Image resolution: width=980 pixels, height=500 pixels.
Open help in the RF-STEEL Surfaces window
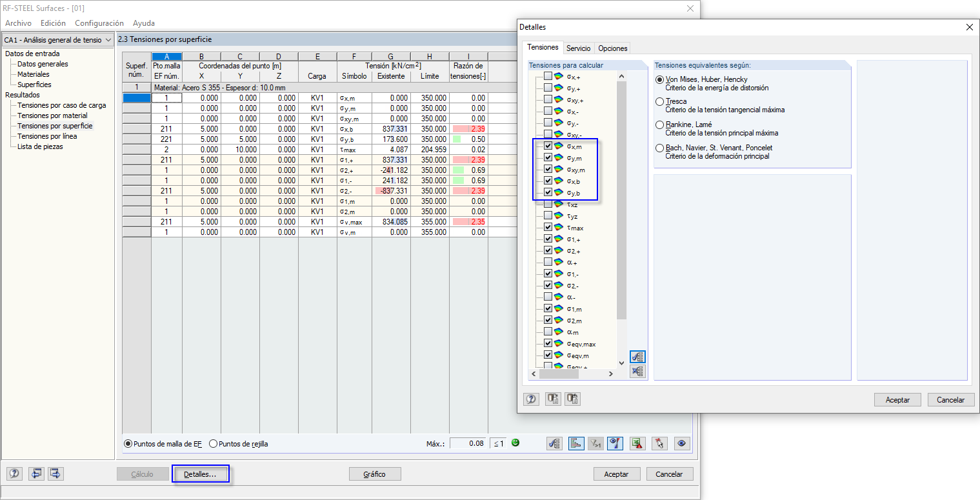15,474
